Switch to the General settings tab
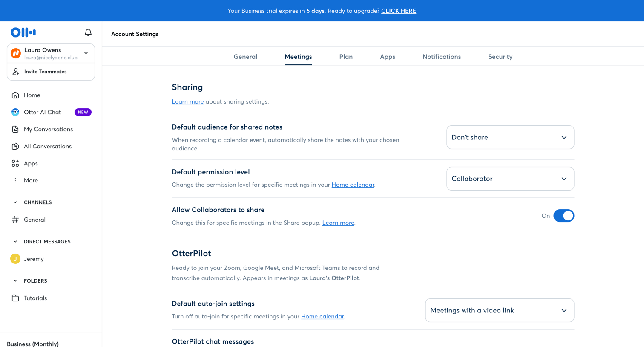This screenshot has height=347, width=644. tap(245, 57)
